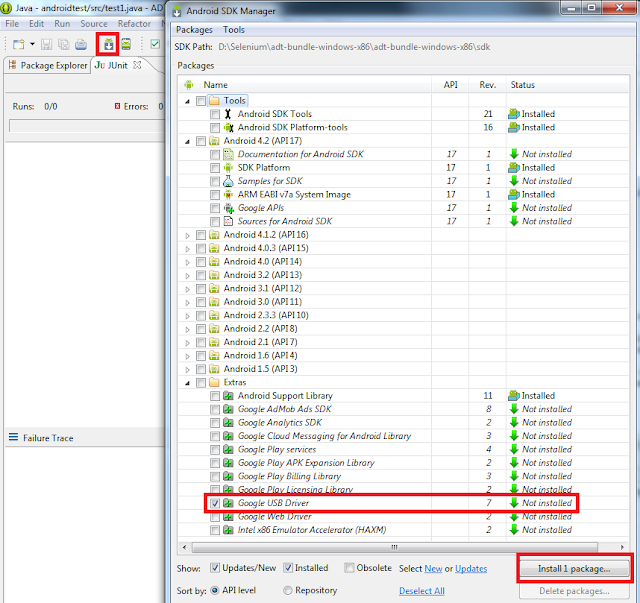Click the scroll right arrow of packages list
The height and width of the screenshot is (603, 640).
pyautogui.click(x=622, y=547)
